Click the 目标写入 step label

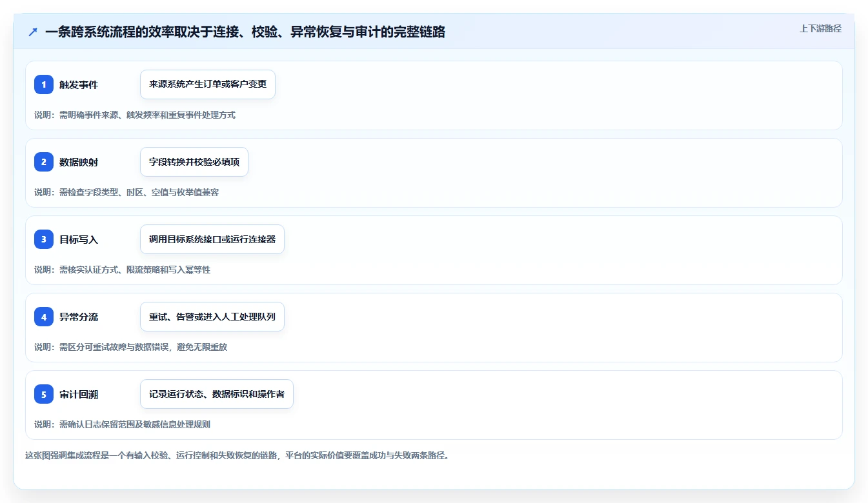pos(79,239)
